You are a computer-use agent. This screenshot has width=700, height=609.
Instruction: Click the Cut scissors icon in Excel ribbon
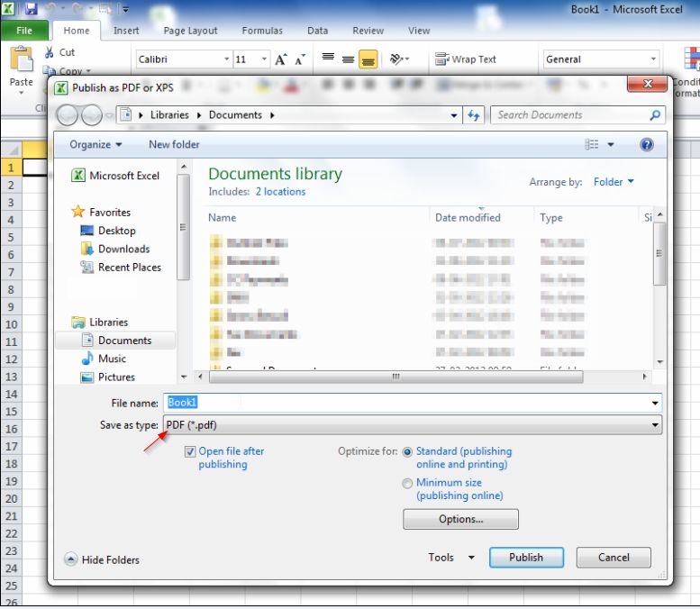coord(50,52)
